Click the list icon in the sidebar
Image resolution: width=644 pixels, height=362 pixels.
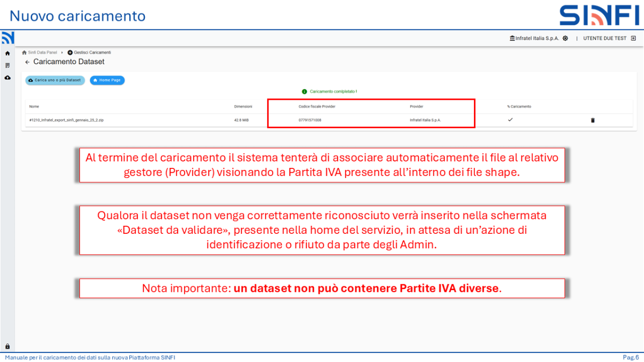pyautogui.click(x=7, y=65)
